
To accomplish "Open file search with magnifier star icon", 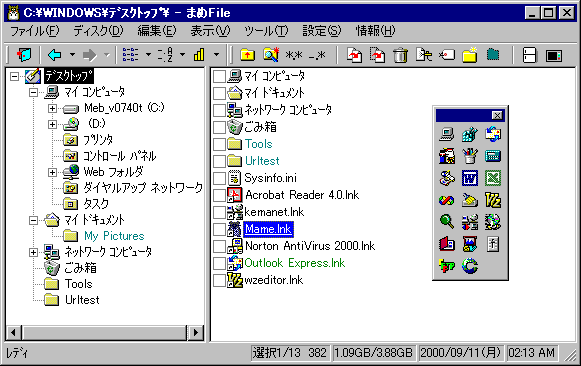I will click(271, 55).
